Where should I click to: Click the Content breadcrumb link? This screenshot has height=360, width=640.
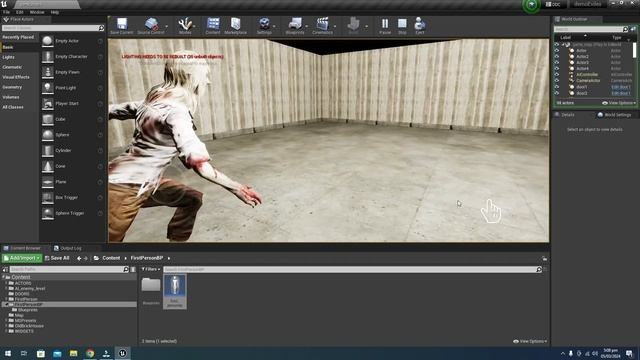coord(111,258)
